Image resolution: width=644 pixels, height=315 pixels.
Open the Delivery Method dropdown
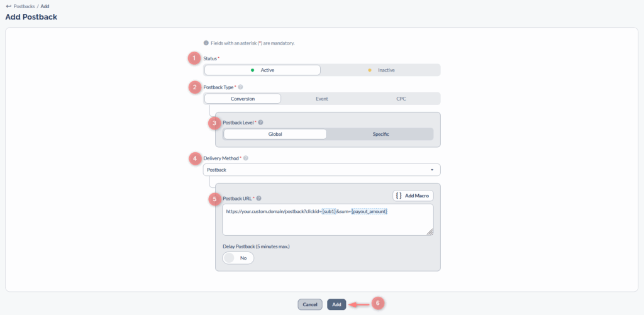(x=321, y=170)
